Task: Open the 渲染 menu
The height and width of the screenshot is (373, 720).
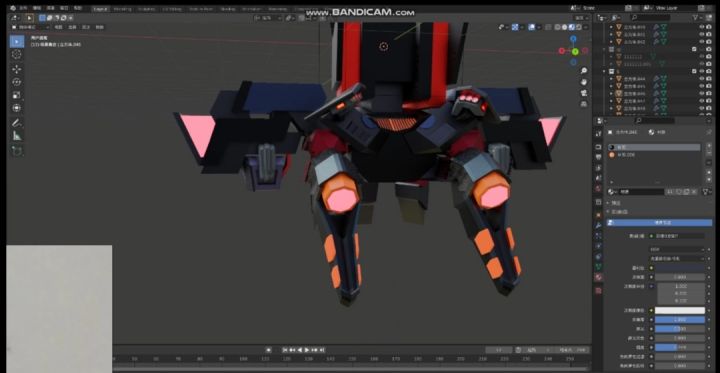Action: pyautogui.click(x=51, y=8)
